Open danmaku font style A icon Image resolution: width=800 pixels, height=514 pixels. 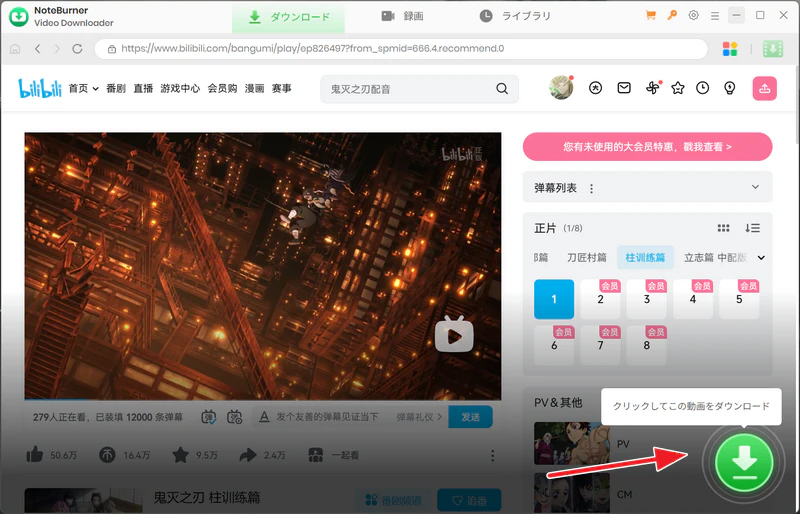pyautogui.click(x=264, y=417)
